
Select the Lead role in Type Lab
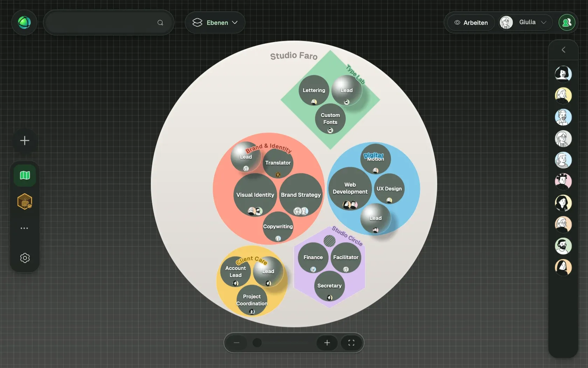[x=346, y=90]
